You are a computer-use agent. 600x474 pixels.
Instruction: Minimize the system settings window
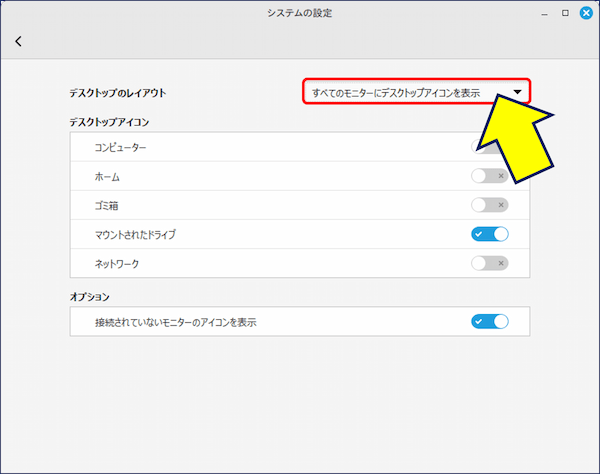pos(546,13)
